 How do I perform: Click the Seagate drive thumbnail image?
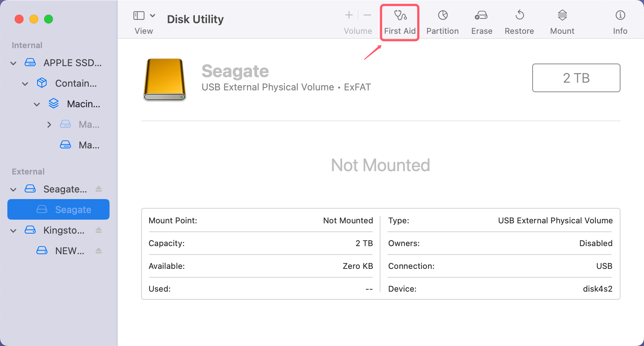pyautogui.click(x=164, y=79)
